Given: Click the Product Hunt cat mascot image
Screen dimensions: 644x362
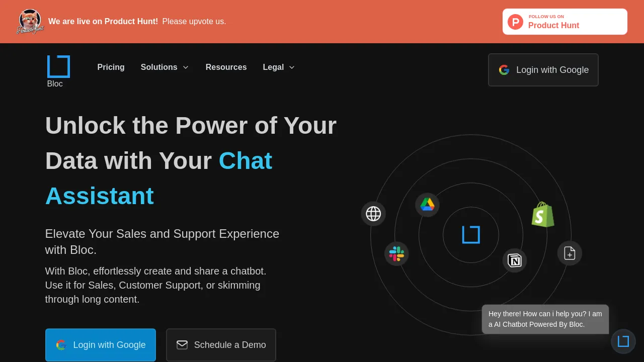Looking at the screenshot, I should (30, 22).
